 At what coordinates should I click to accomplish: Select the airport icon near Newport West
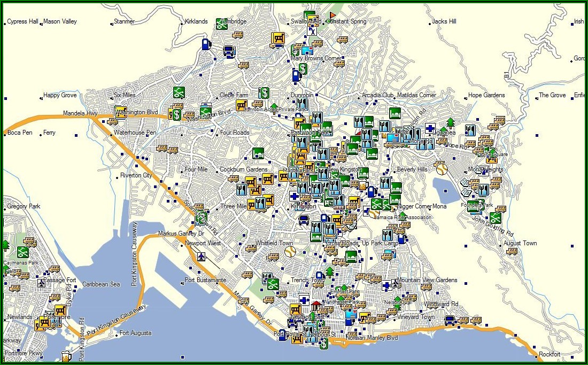click(201, 256)
